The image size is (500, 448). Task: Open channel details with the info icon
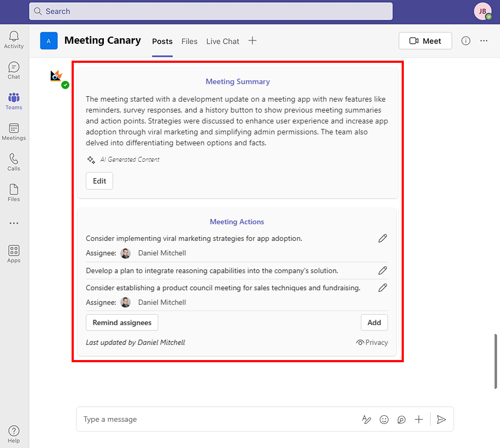tap(466, 40)
